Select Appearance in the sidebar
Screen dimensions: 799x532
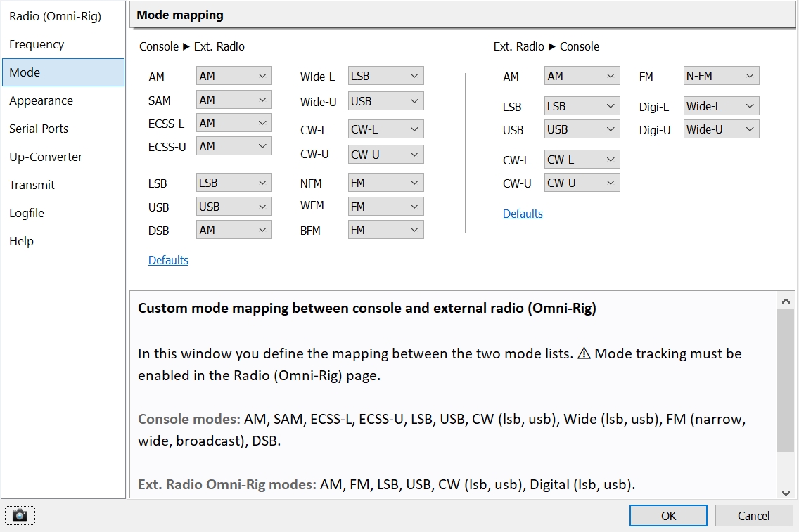click(x=41, y=100)
